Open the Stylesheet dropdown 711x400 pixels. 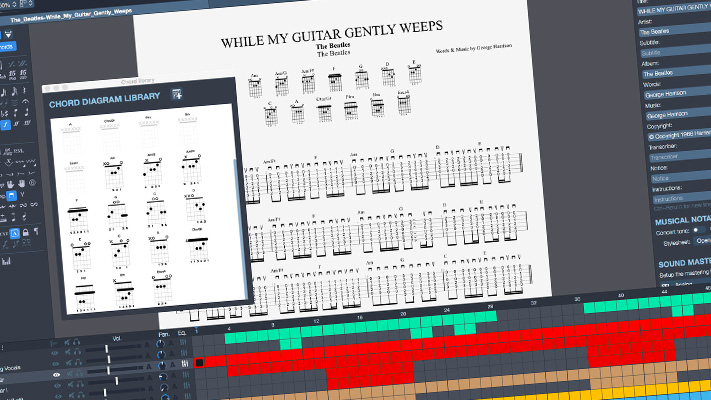(x=702, y=241)
